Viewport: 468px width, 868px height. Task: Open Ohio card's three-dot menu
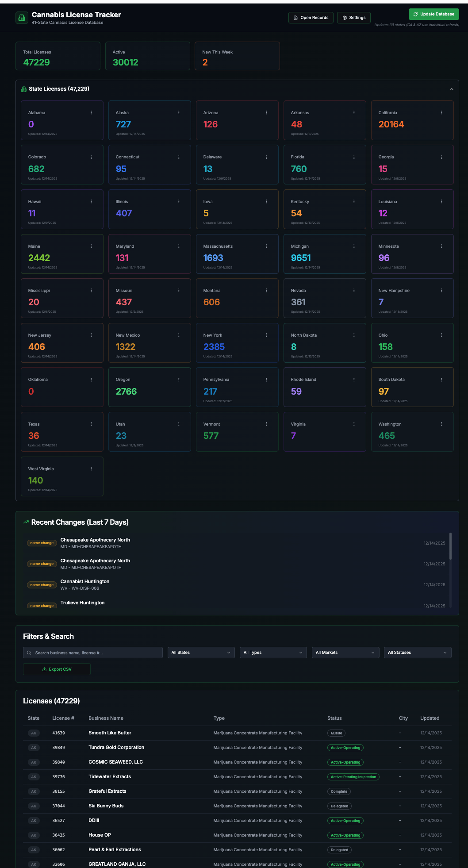pos(441,335)
